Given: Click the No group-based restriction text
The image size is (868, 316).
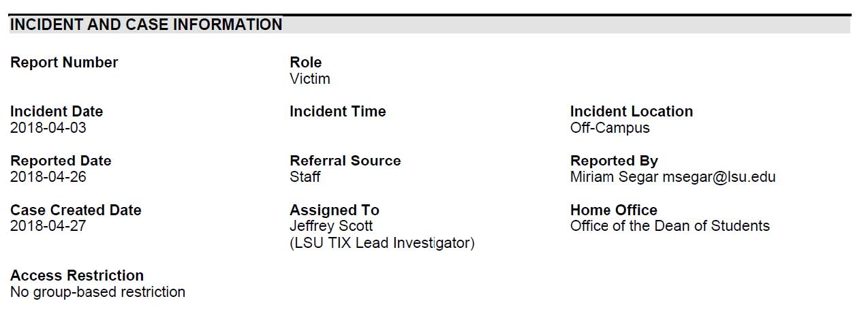Looking at the screenshot, I should tap(97, 292).
